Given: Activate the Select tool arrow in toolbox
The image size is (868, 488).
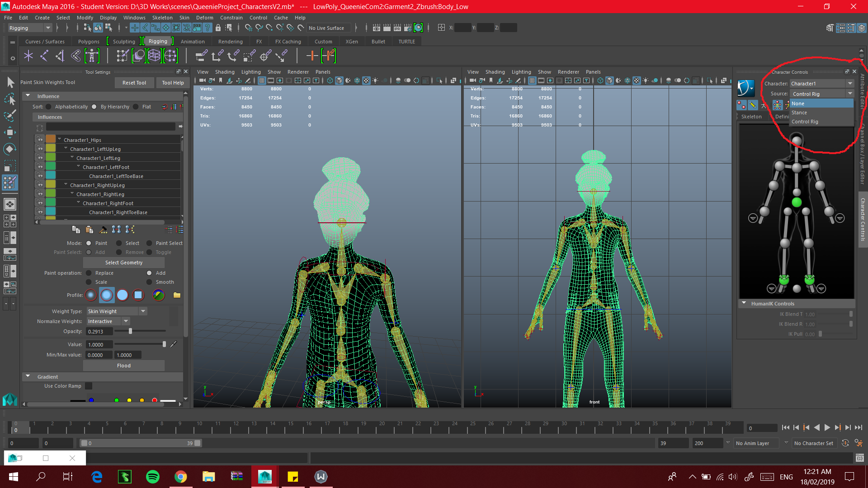Looking at the screenshot, I should pos(10,82).
